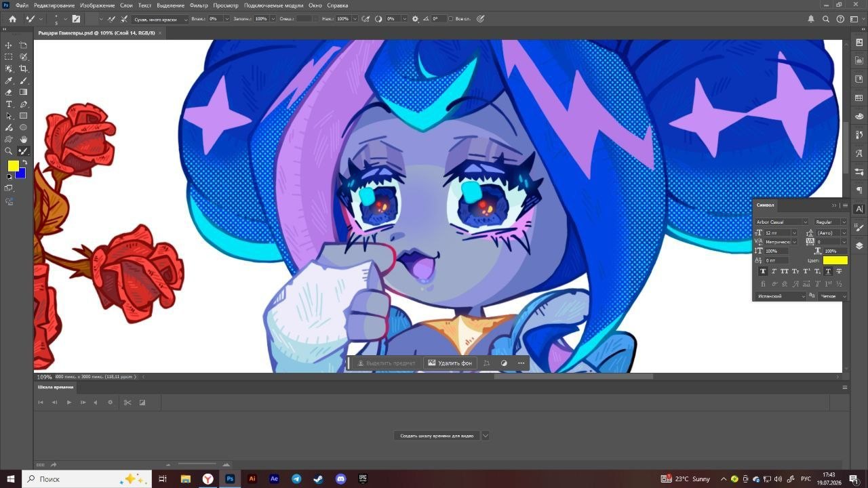Open the Character panel icon in dock
Image resolution: width=868 pixels, height=488 pixels.
pyautogui.click(x=859, y=209)
